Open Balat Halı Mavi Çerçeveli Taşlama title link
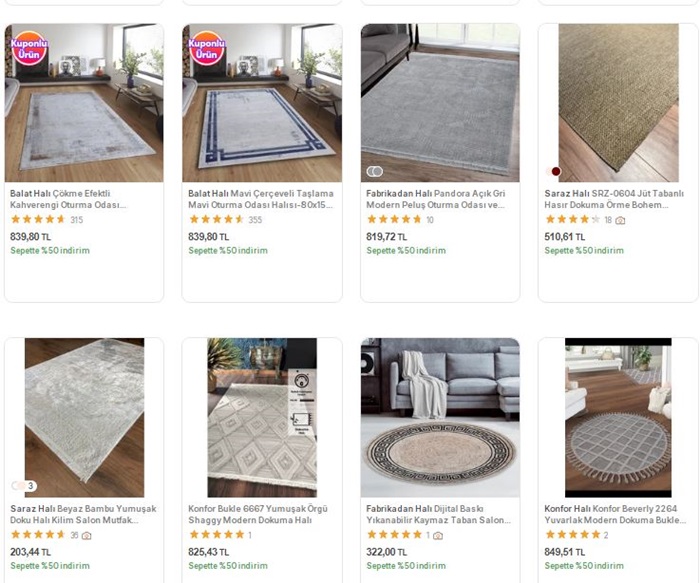The width and height of the screenshot is (700, 583). tap(260, 198)
